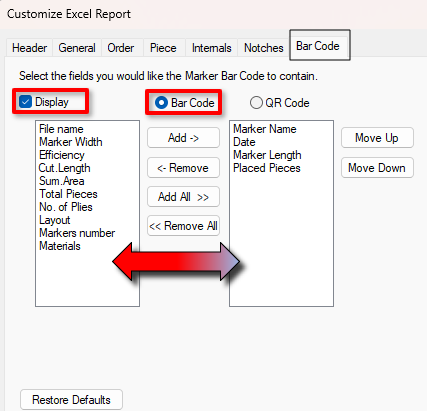Click Restore Defaults button
Viewport: 427px width, 411px height.
[71, 400]
